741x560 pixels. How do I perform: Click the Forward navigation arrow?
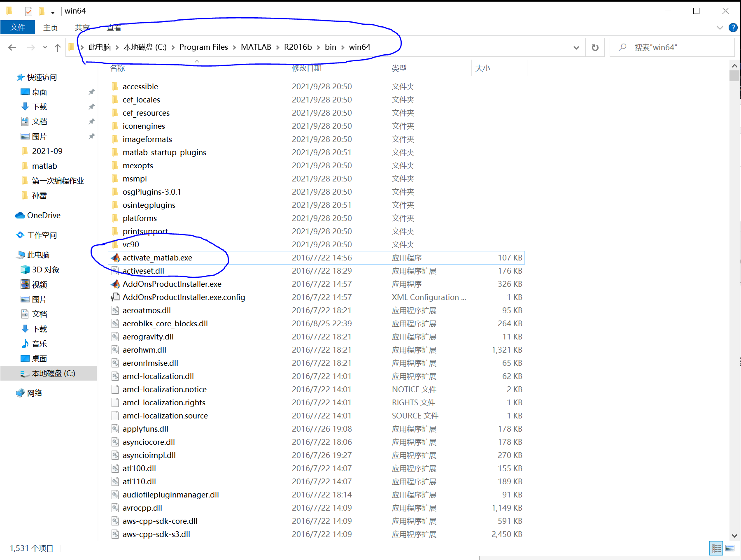(31, 47)
